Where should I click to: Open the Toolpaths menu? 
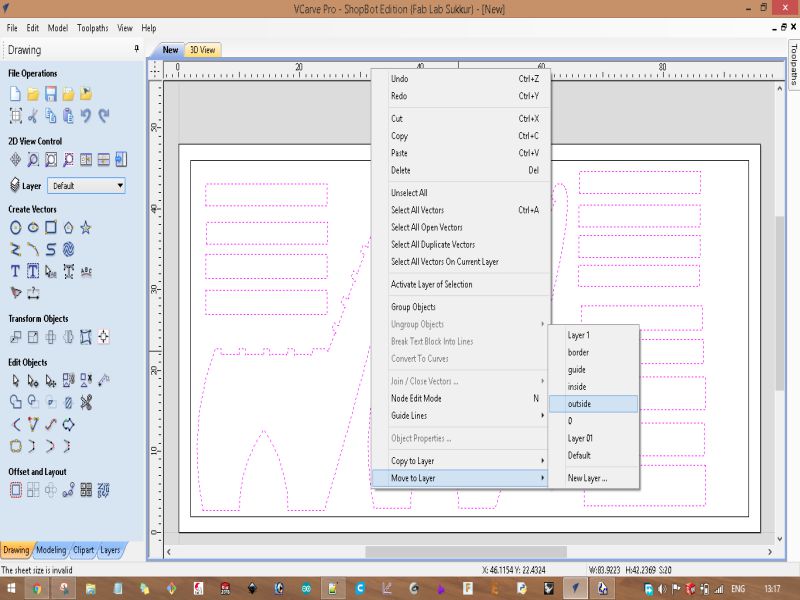[92, 28]
